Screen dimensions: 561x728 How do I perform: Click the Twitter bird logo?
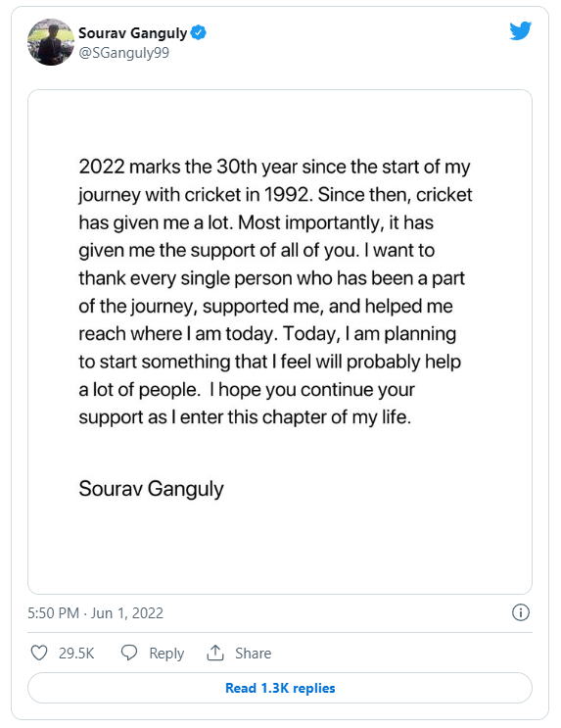(520, 31)
